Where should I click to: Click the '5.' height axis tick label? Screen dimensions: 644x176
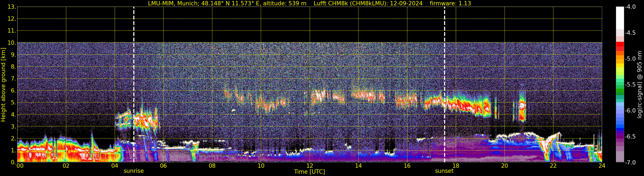pyautogui.click(x=13, y=103)
